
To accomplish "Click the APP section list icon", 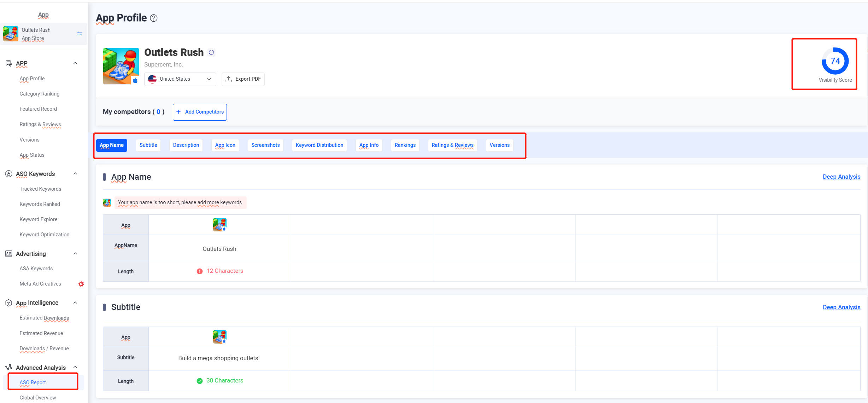I will pos(9,63).
